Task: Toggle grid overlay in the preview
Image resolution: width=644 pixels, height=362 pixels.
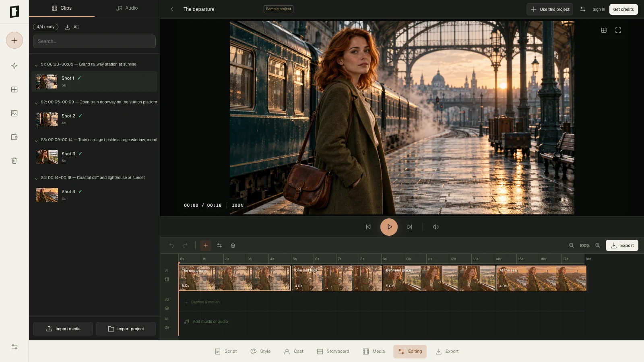Action: pos(604,30)
